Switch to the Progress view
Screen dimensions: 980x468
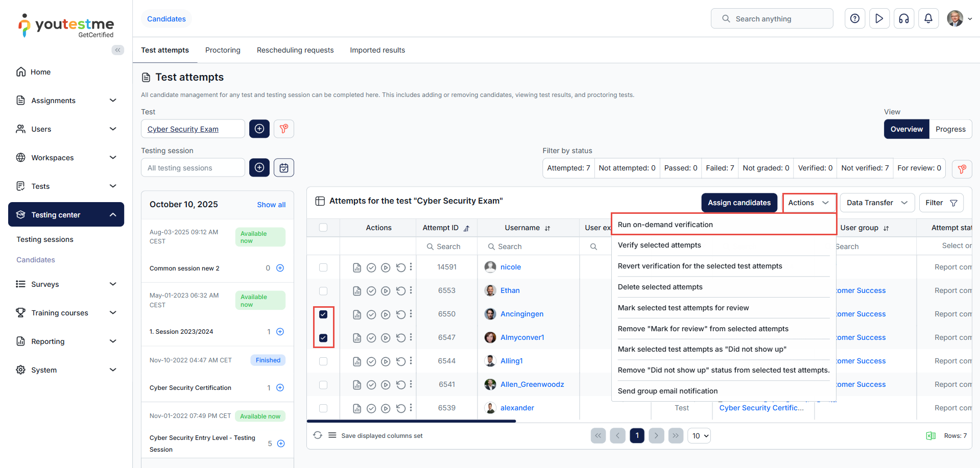click(x=950, y=129)
